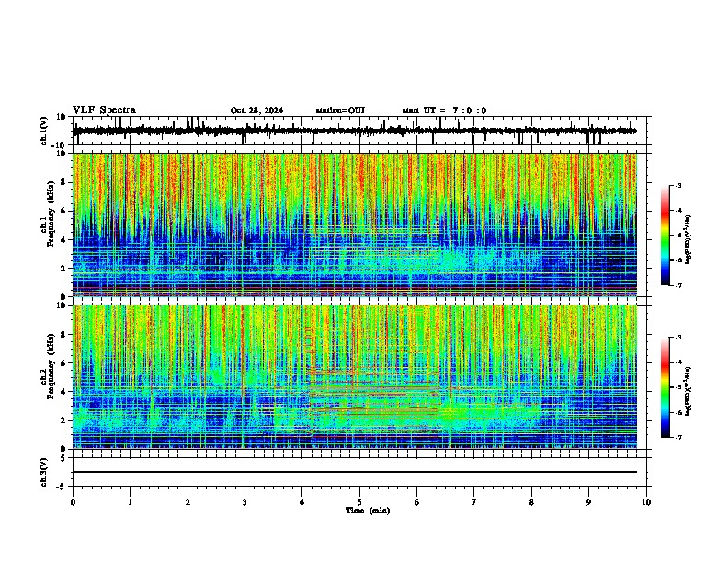The image size is (728, 563).
Task: Click the ch.1 colorbar beside the upper spectrogram
Action: pyautogui.click(x=665, y=236)
